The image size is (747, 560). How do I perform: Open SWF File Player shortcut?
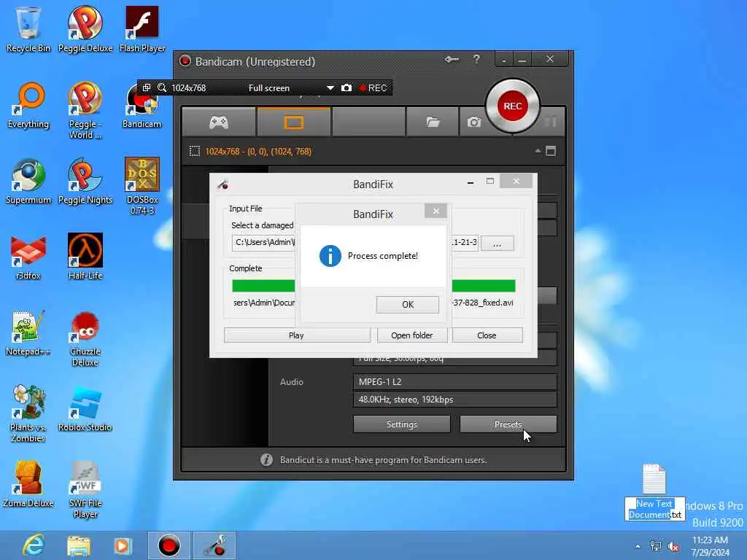(x=85, y=489)
